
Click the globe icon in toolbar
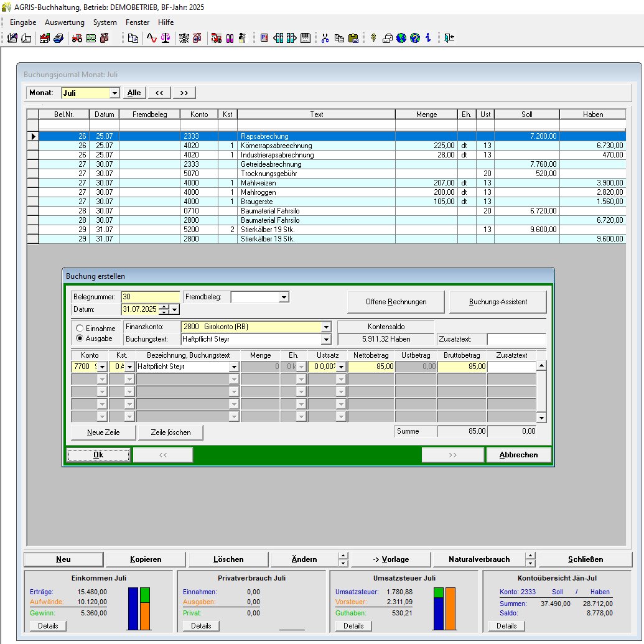[x=401, y=38]
